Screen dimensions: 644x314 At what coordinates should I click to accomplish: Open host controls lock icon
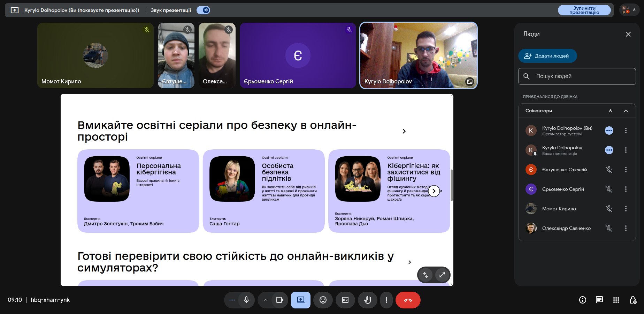tap(633, 300)
